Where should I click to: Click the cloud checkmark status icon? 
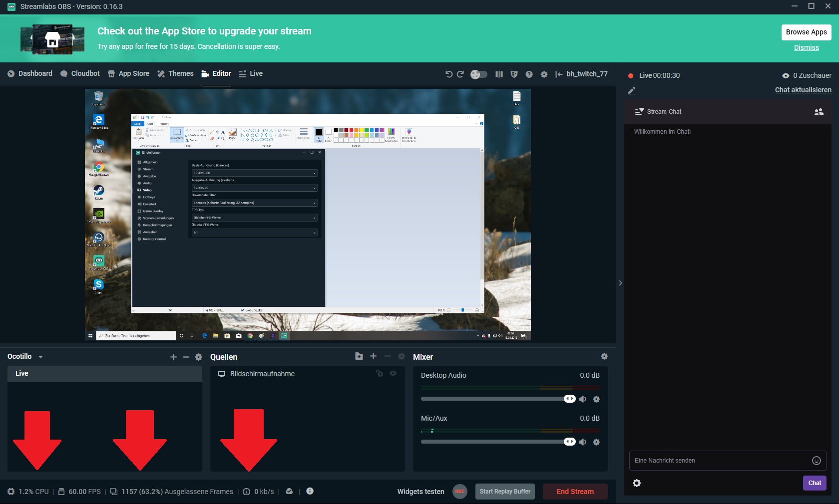(x=289, y=491)
